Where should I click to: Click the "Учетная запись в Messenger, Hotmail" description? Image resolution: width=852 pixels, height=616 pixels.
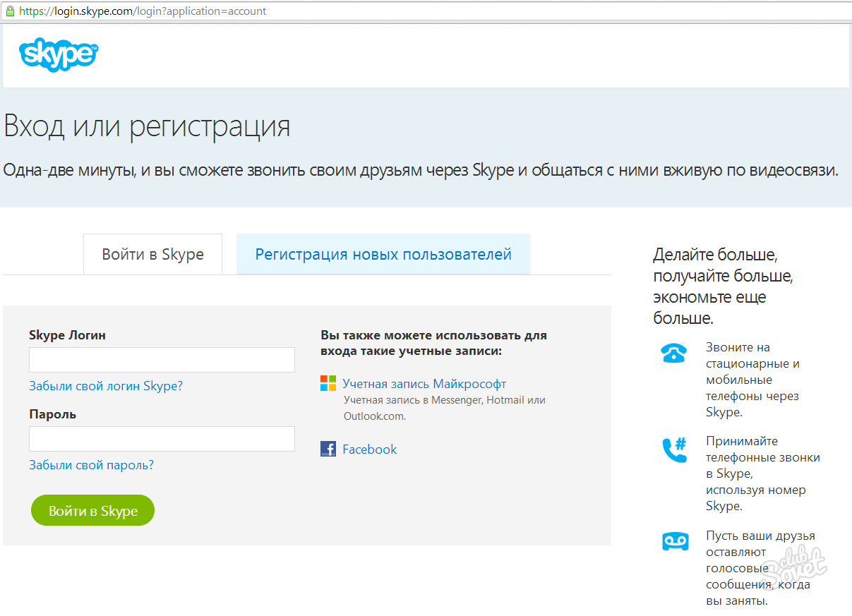click(x=445, y=408)
